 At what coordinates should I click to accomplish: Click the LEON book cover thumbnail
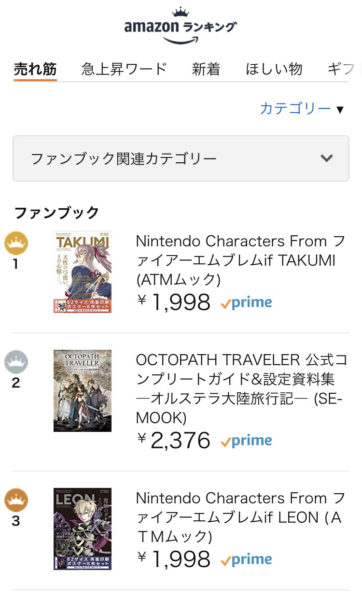83,529
